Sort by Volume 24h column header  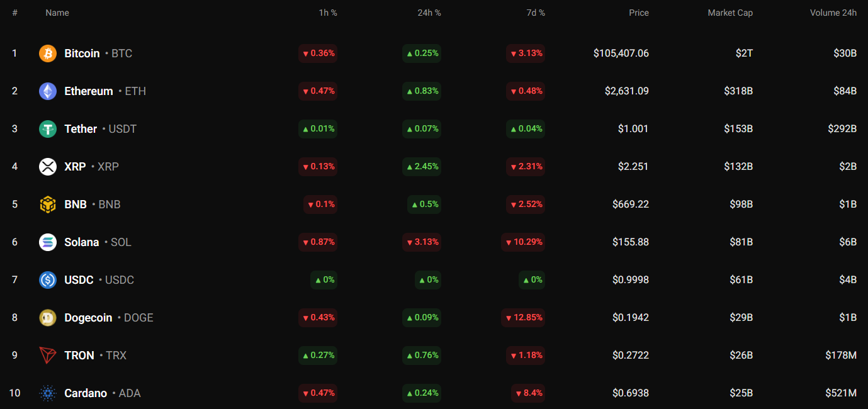pyautogui.click(x=833, y=13)
